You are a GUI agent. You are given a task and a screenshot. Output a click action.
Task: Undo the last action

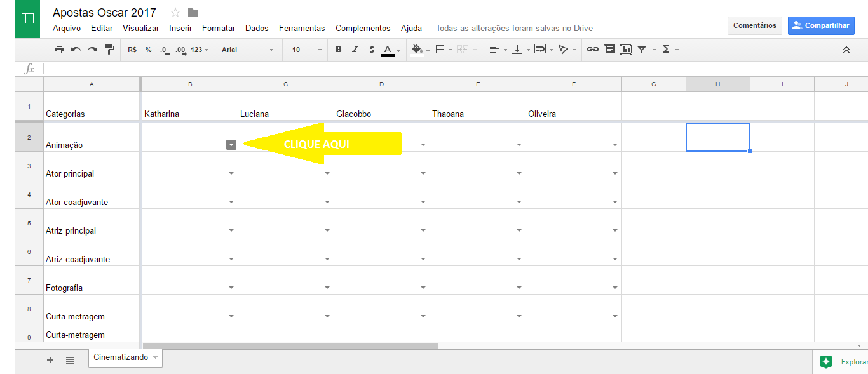76,50
